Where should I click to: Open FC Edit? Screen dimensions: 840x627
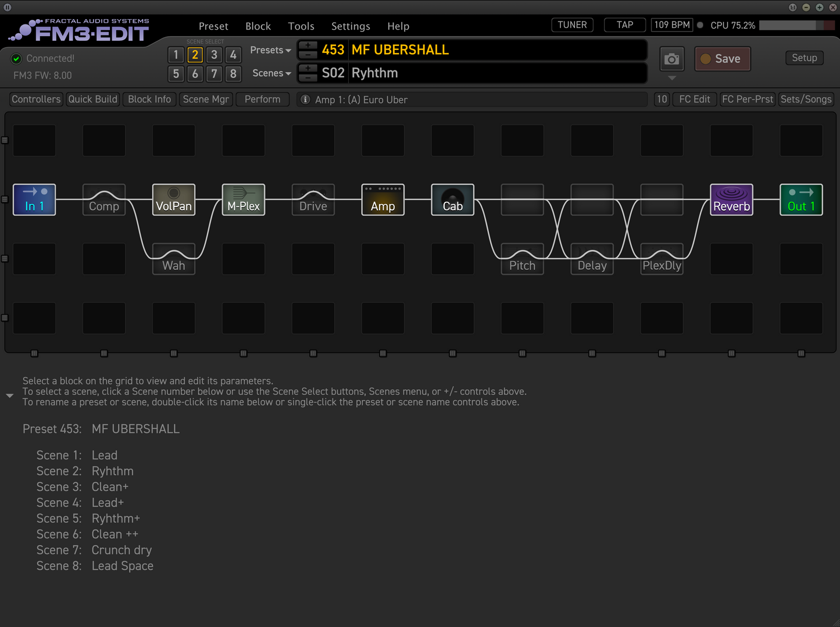tap(695, 99)
